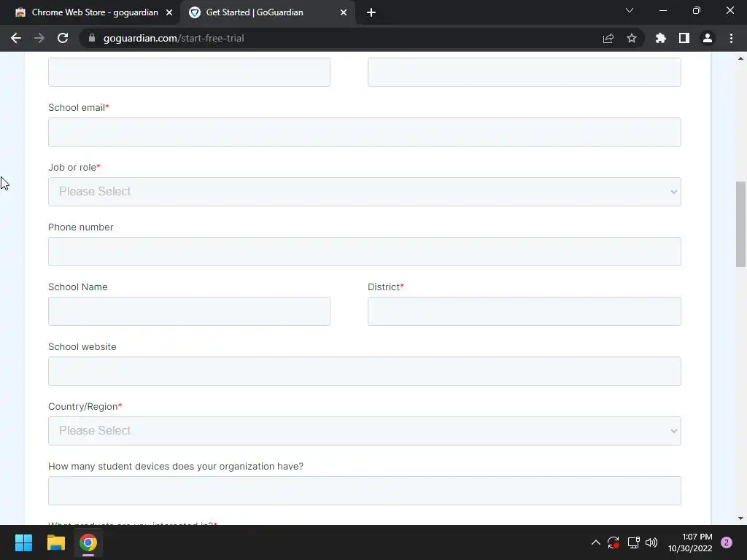Screen dimensions: 747x560
Task: Open the network tray icon
Action: pyautogui.click(x=633, y=542)
